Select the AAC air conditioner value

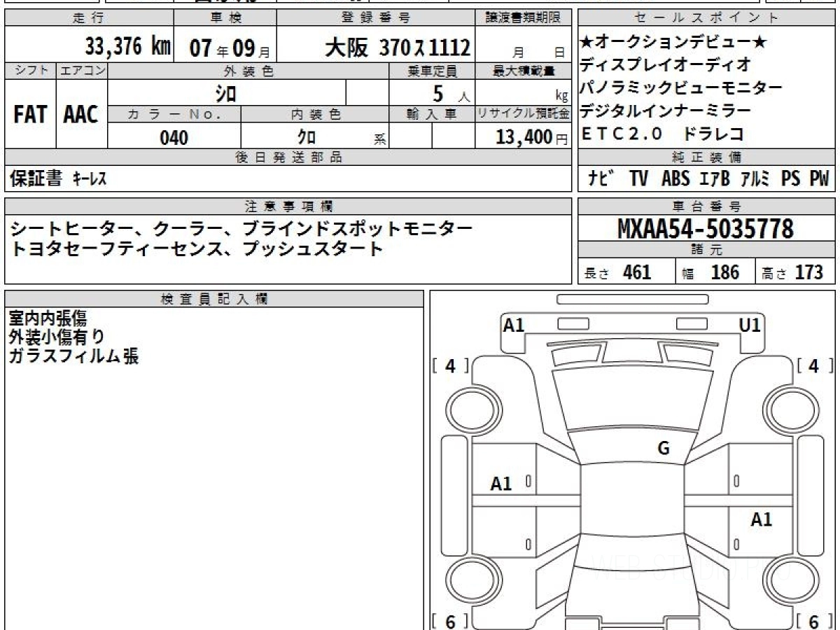[81, 115]
